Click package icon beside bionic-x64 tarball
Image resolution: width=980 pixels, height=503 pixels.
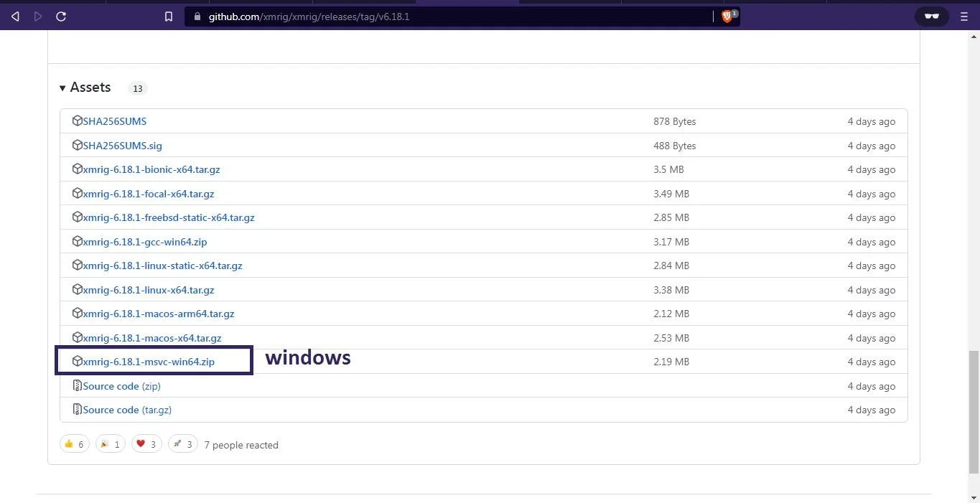click(78, 169)
